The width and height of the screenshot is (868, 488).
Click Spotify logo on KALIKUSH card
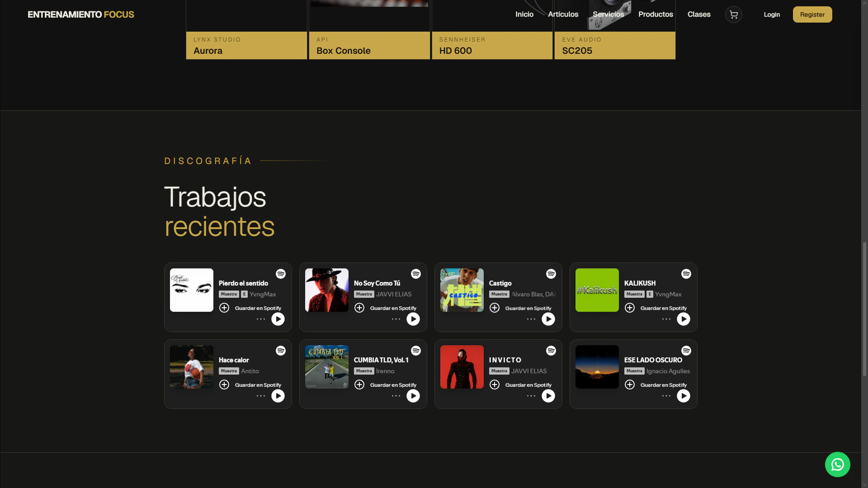(x=686, y=274)
